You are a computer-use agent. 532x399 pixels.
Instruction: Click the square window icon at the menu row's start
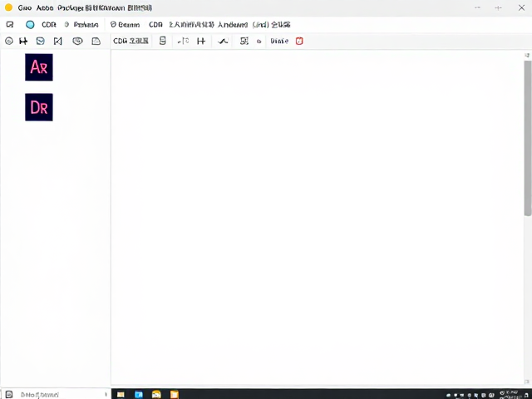pyautogui.click(x=10, y=24)
